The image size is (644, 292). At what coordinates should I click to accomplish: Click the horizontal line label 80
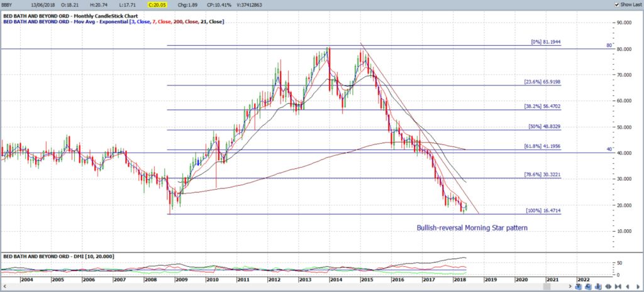609,45
